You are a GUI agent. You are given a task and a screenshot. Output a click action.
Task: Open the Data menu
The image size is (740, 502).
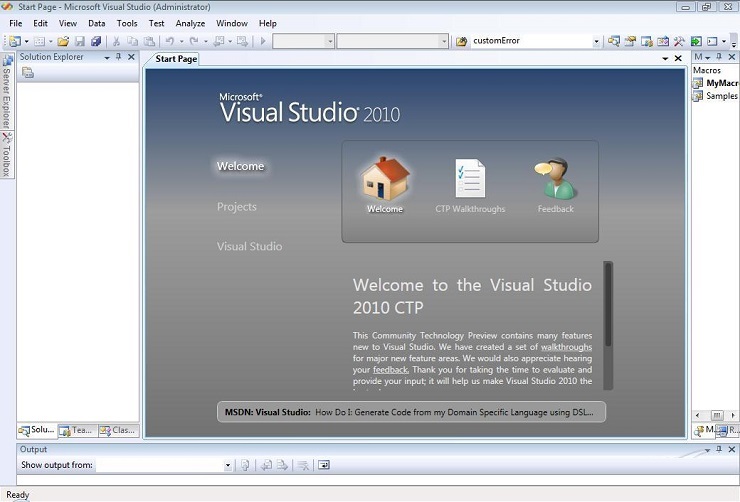point(97,23)
